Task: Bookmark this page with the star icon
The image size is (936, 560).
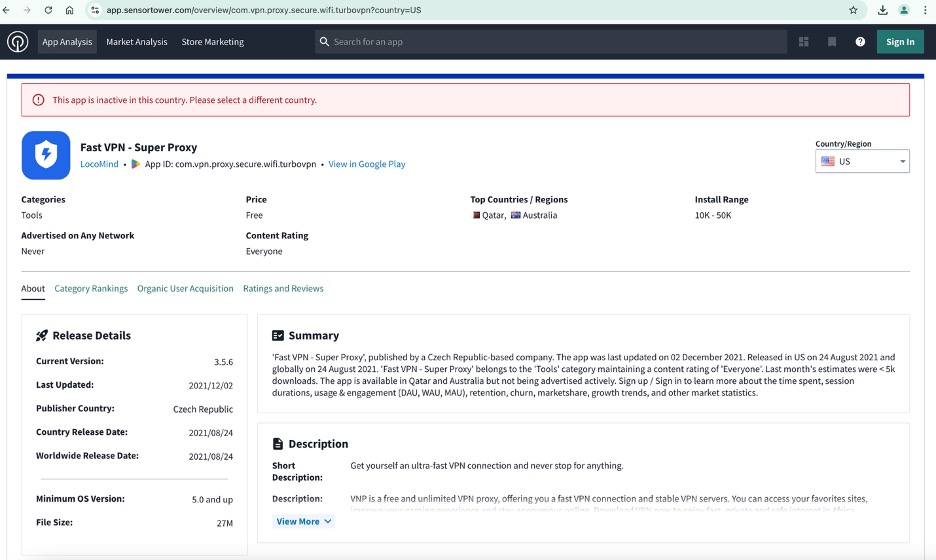Action: (x=853, y=10)
